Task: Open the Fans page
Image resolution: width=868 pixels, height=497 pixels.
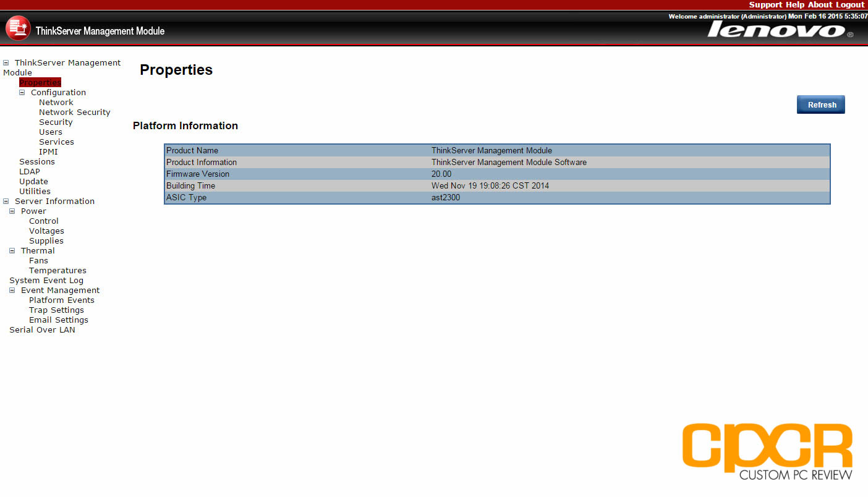Action: click(38, 261)
